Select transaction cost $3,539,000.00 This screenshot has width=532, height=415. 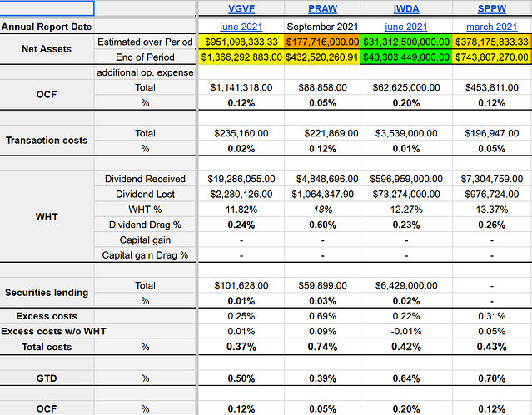pyautogui.click(x=406, y=133)
